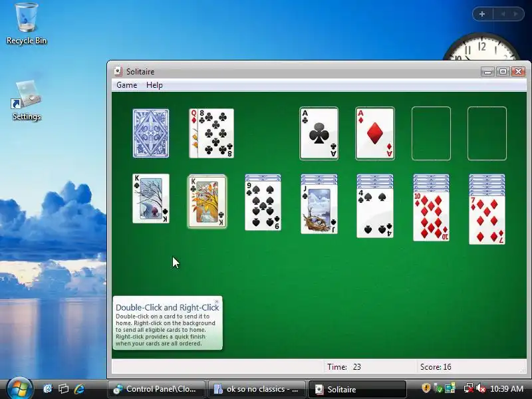Select the Jack of spades card
The width and height of the screenshot is (532, 399).
319,209
